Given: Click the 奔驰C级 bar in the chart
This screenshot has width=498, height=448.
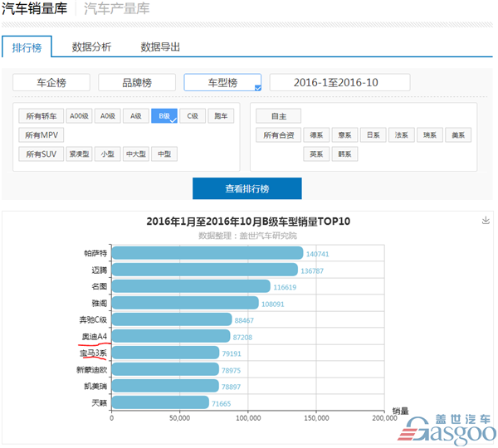Looking at the screenshot, I should [172, 319].
